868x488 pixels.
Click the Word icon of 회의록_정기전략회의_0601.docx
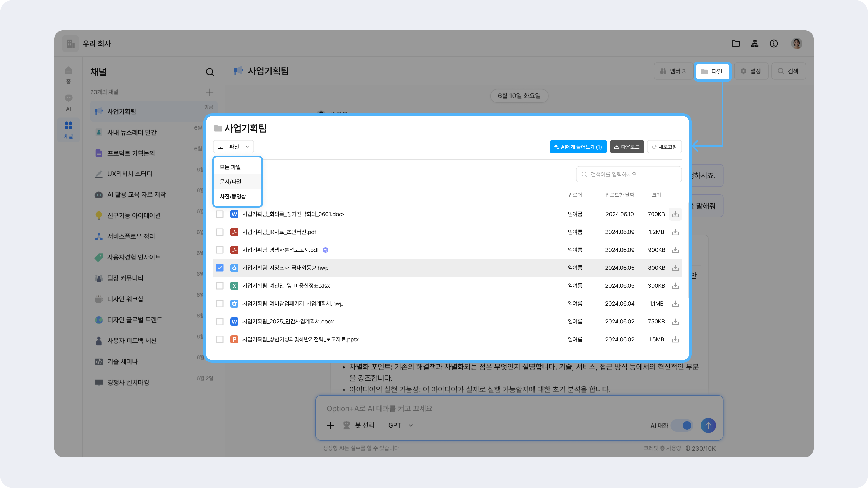(234, 214)
